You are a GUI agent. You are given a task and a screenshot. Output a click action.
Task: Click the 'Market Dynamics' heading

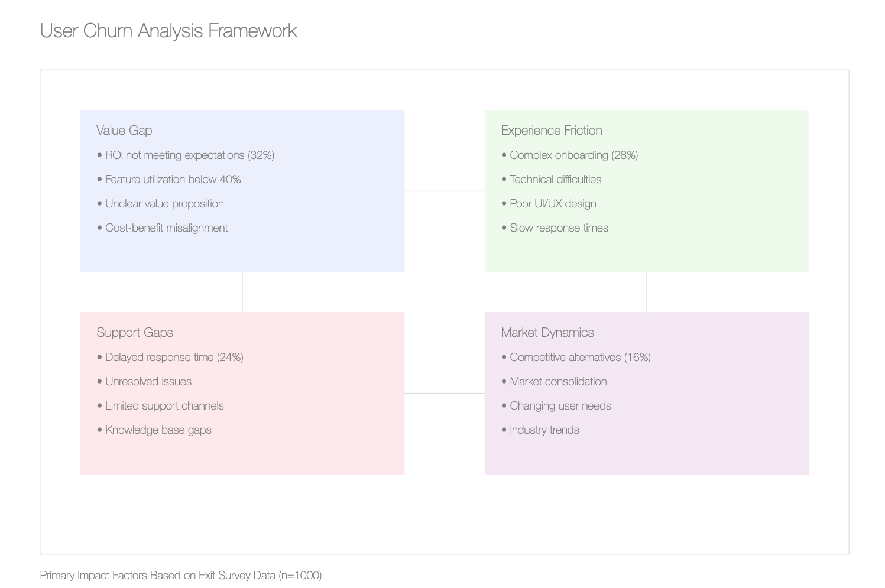coord(547,333)
